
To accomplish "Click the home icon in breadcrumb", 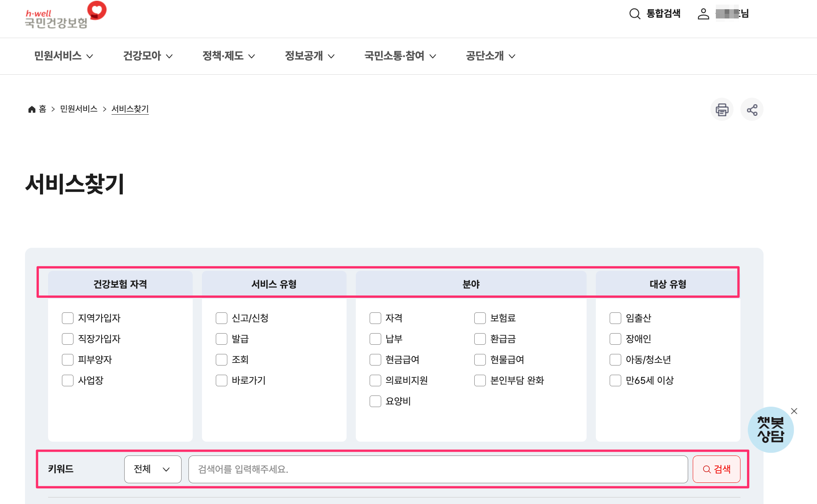I will (x=32, y=108).
